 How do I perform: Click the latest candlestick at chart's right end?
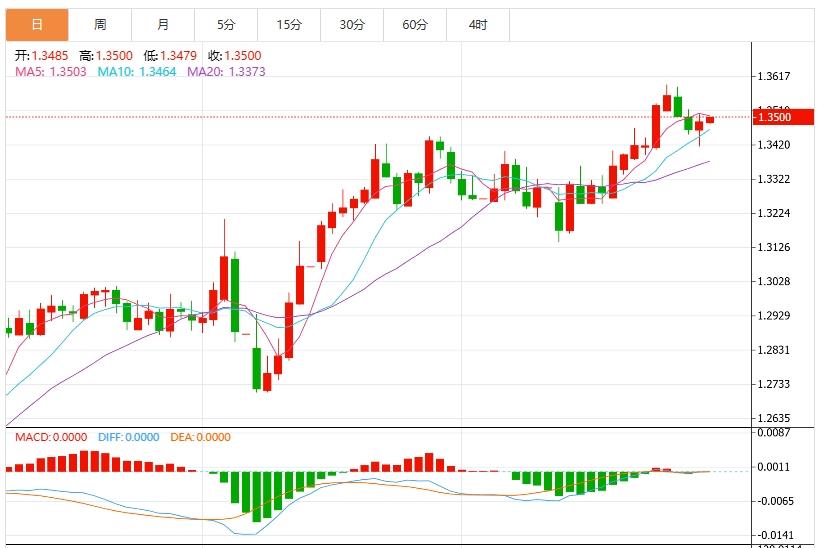point(710,120)
